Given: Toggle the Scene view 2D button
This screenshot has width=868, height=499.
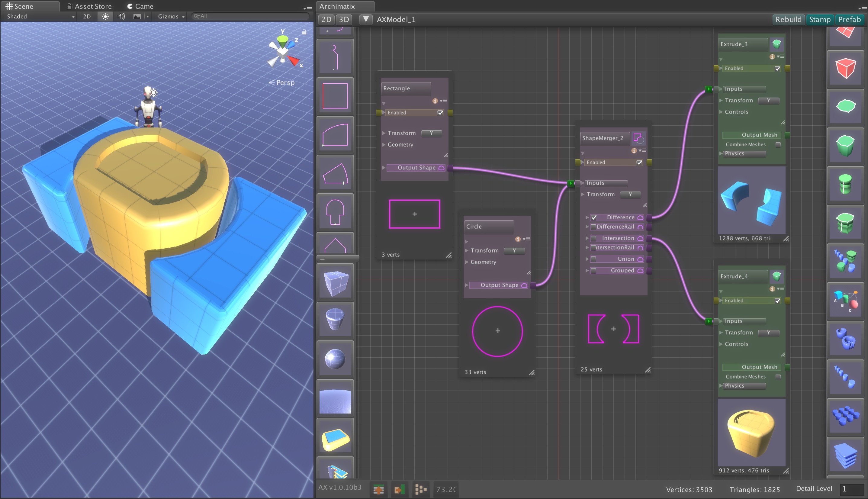Looking at the screenshot, I should [x=87, y=16].
